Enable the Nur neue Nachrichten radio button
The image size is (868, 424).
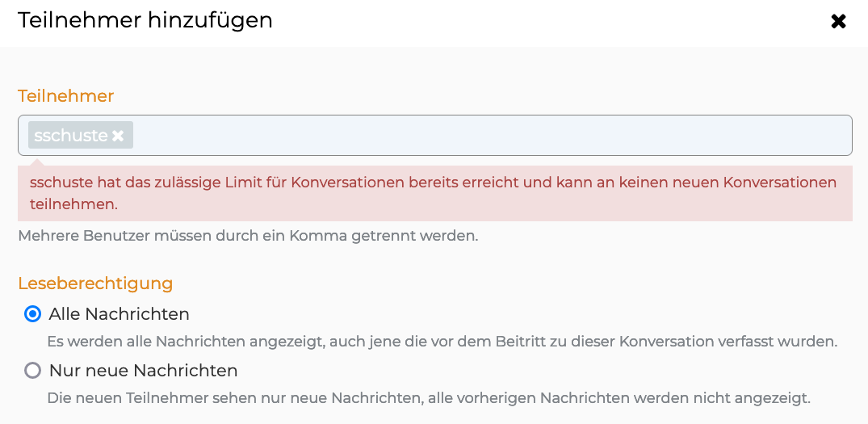click(32, 371)
